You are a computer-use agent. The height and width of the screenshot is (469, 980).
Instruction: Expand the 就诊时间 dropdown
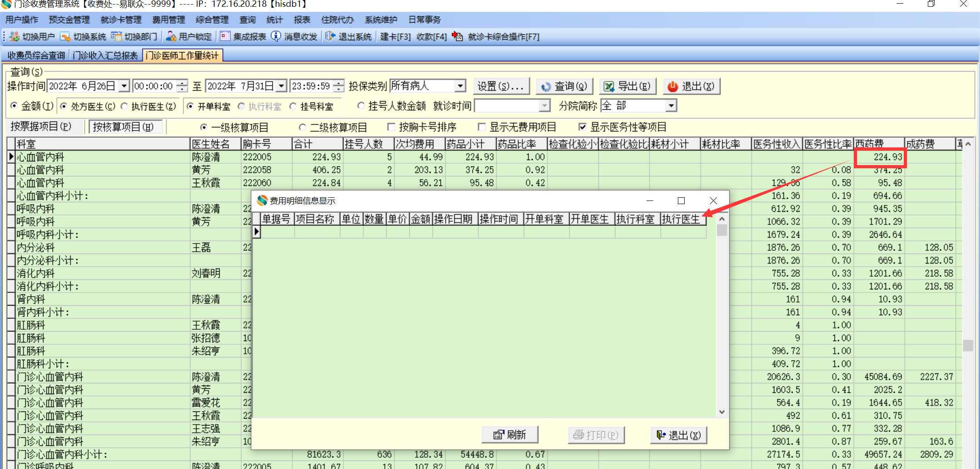coord(544,106)
